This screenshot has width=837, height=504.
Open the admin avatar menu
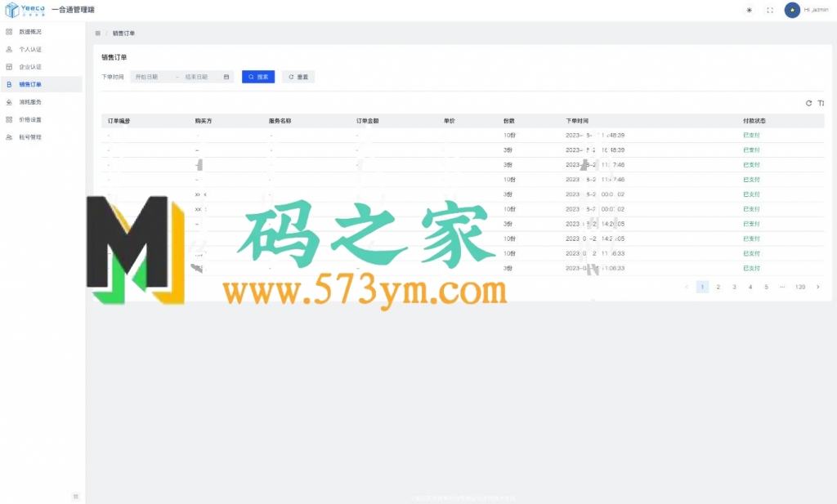[x=792, y=10]
